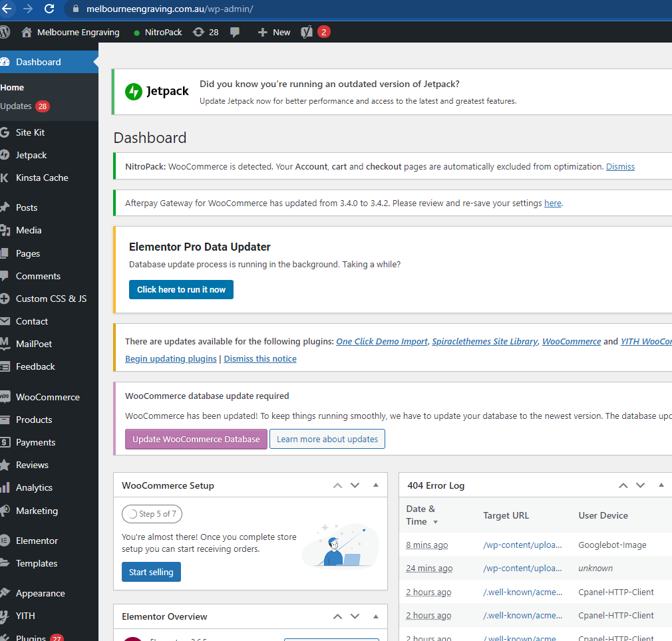This screenshot has height=641, width=672.
Task: Follow the Afterpay settings 'here' link
Action: click(552, 203)
